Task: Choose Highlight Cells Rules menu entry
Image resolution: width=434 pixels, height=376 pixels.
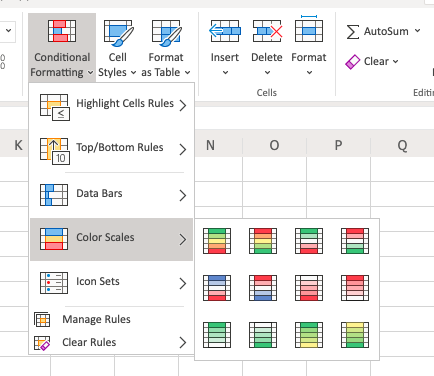Action: coord(112,107)
